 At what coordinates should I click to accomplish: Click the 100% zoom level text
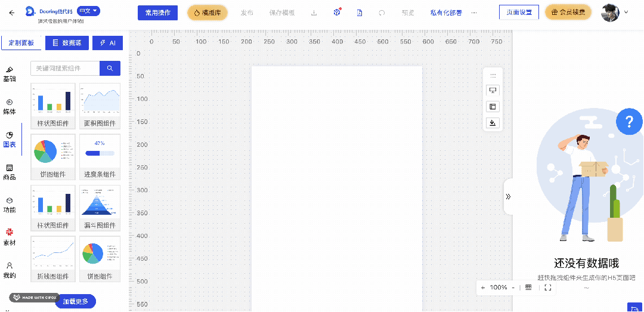[499, 288]
